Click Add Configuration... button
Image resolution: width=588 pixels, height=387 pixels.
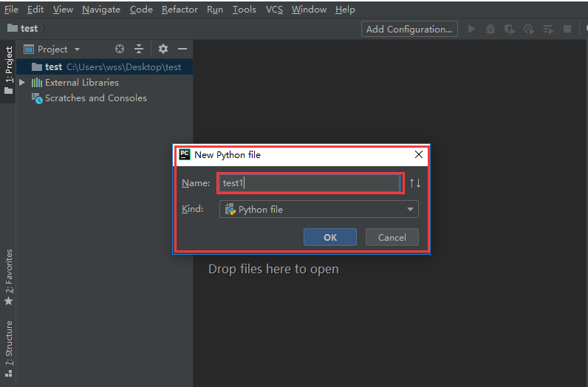point(409,29)
